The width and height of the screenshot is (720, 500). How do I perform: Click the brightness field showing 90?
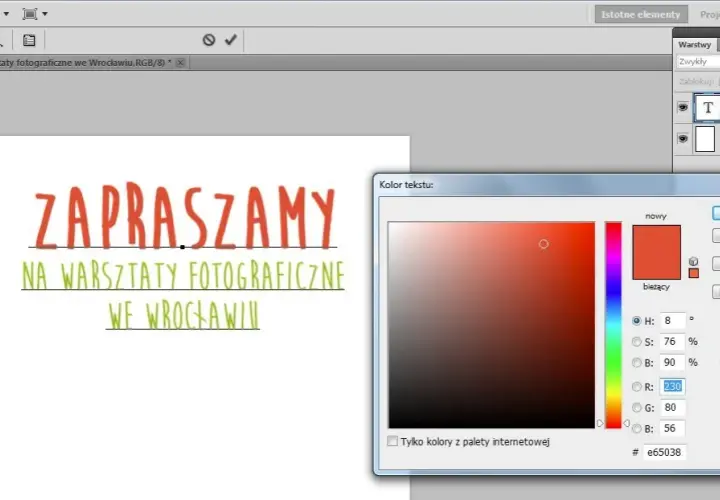(x=673, y=363)
